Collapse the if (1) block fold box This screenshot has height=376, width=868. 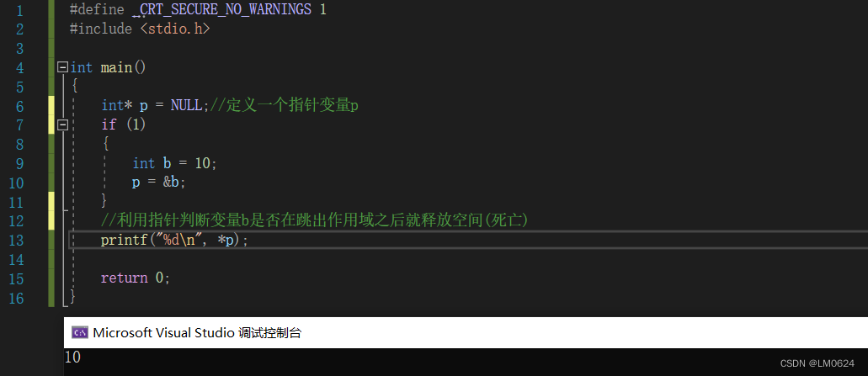click(62, 125)
